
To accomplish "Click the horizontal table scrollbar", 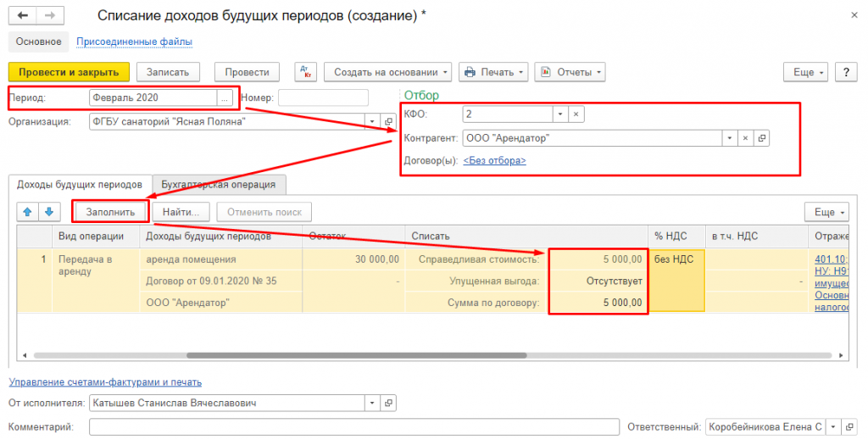I will (424, 355).
